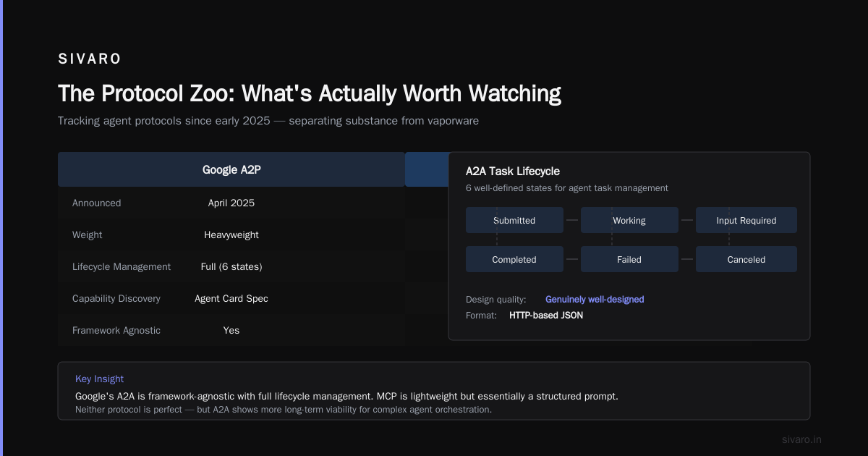Click the 'Heavyweight' cell value
Image resolution: width=868 pixels, height=456 pixels.
pos(231,235)
